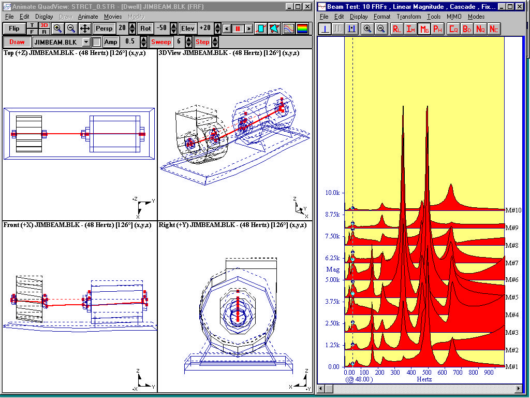The width and height of the screenshot is (530, 398).
Task: Click the Beam Test scrollbar right arrow
Action: pyautogui.click(x=518, y=389)
